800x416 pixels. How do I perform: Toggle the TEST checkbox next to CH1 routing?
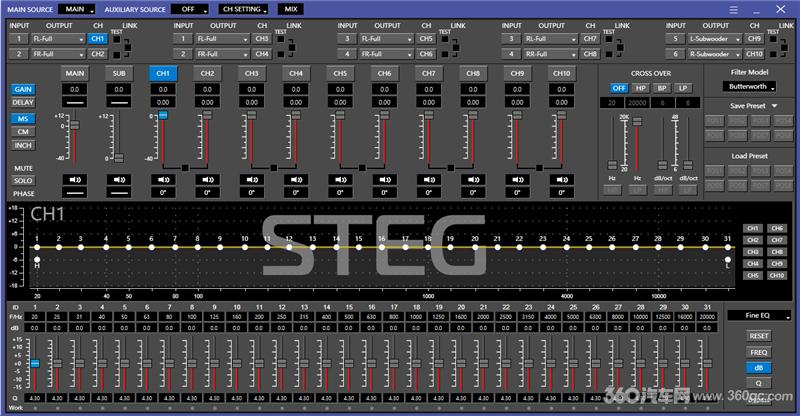(117, 39)
